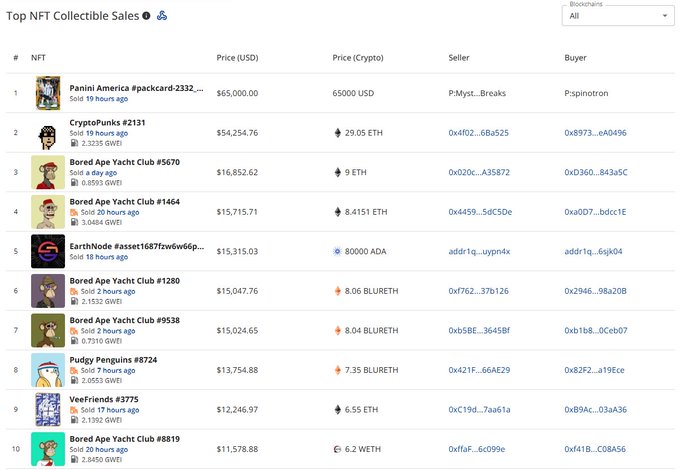This screenshot has height=470, width=680.
Task: Click the blue webhook icon next to the title
Action: click(162, 16)
